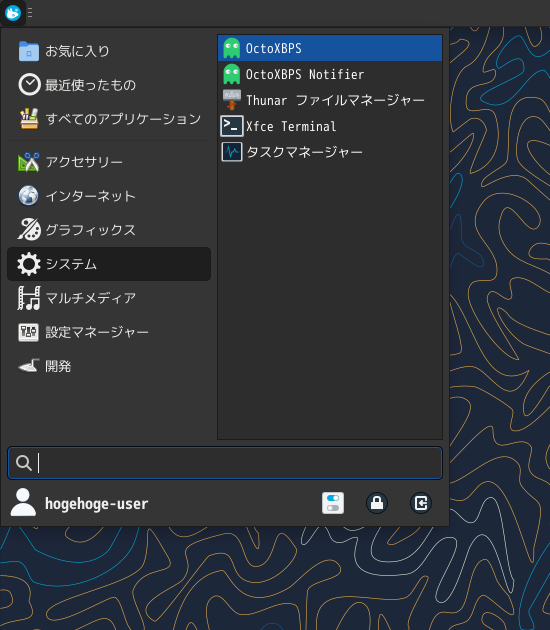This screenshot has height=630, width=550.
Task: Select the お気に入り favorites category
Action: pos(109,51)
